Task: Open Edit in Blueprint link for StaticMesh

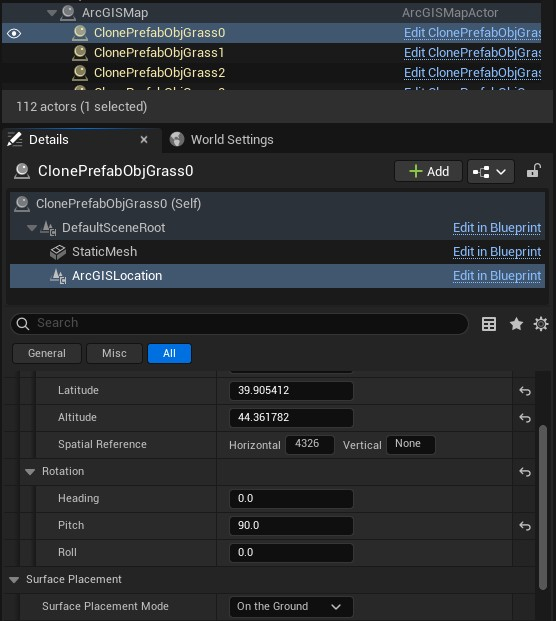Action: click(497, 252)
